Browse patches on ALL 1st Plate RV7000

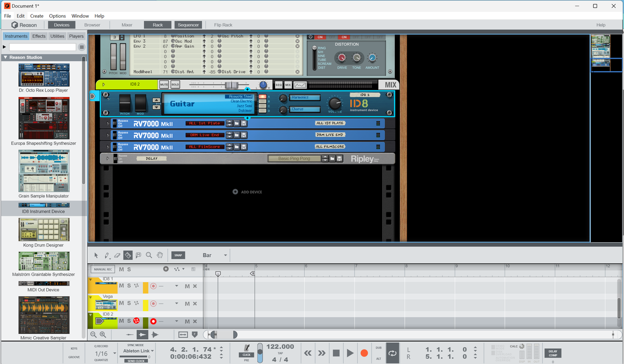click(236, 123)
